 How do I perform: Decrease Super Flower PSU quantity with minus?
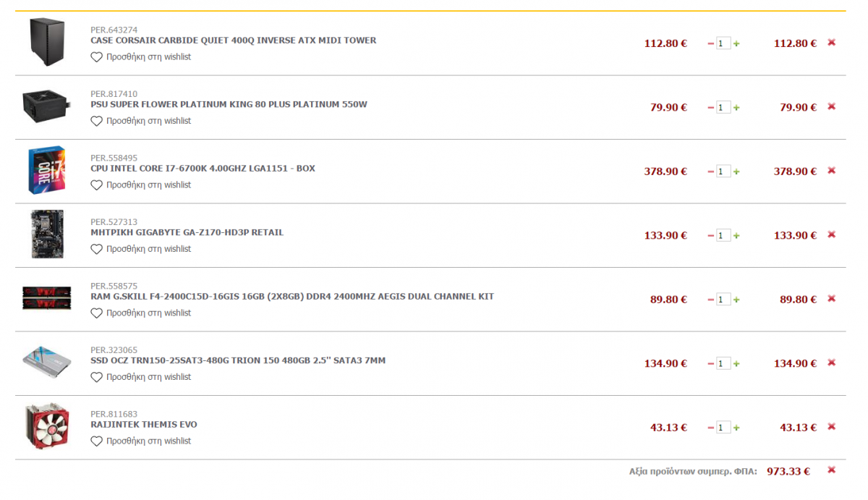[711, 108]
